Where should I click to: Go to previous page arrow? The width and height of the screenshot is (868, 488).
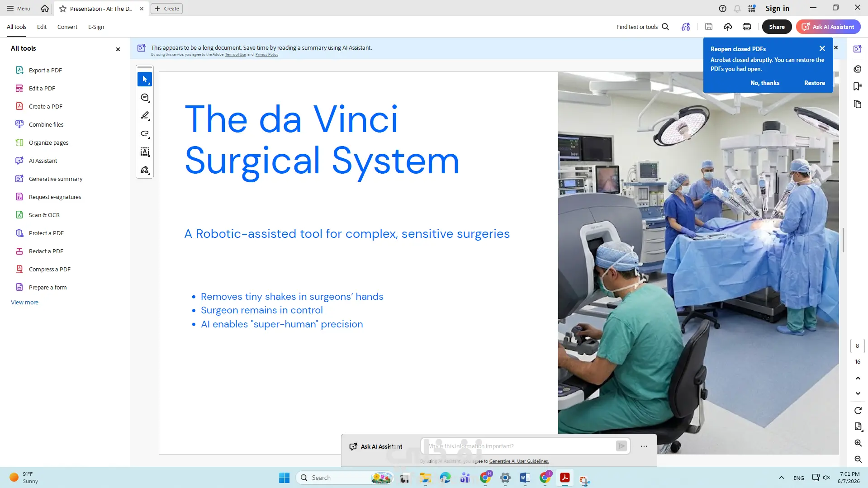(x=858, y=378)
